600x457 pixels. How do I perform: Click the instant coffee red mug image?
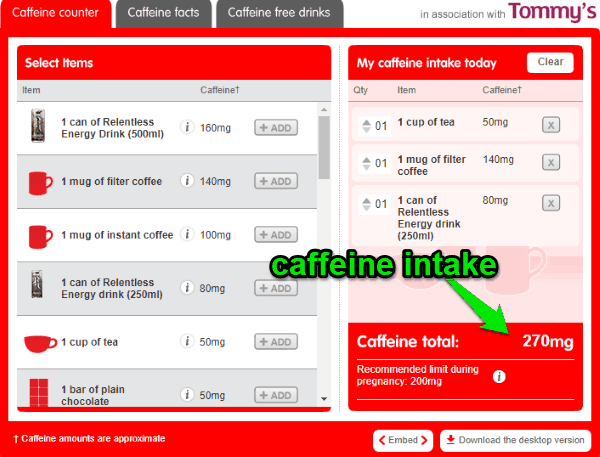coord(40,237)
